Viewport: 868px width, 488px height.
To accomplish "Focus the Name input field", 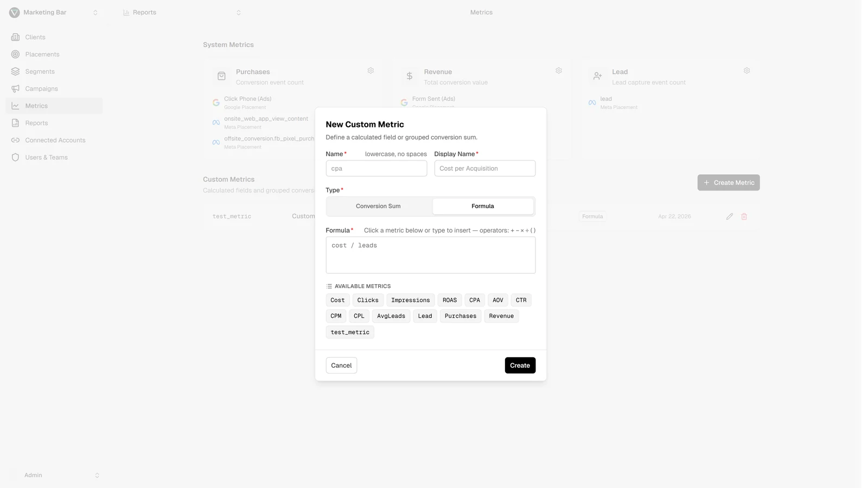I will tap(376, 169).
